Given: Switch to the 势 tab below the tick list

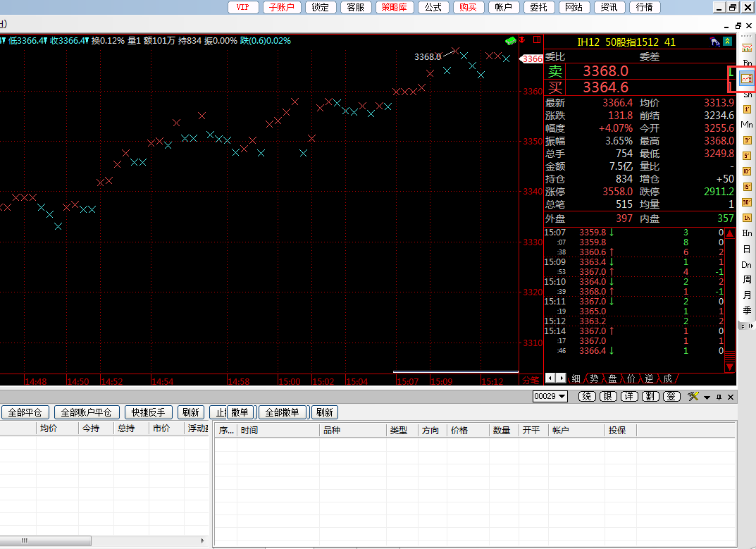Looking at the screenshot, I should click(594, 378).
